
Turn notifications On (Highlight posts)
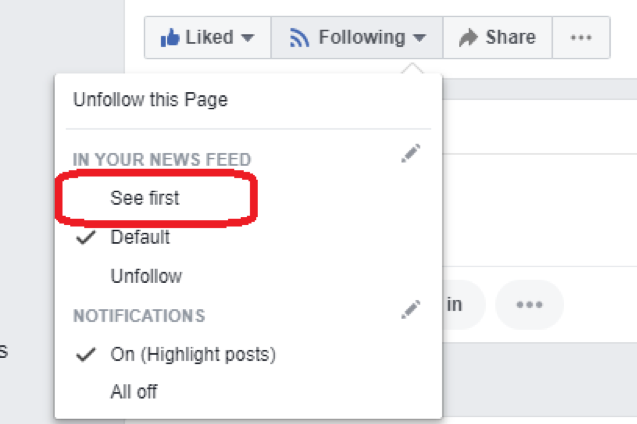(x=193, y=354)
